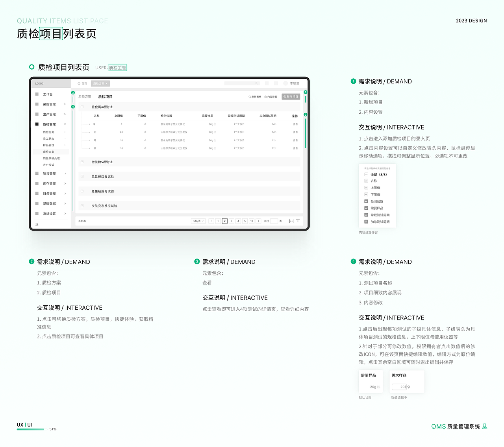Click the 新增项目 button
This screenshot has height=447, width=504.
point(291,96)
